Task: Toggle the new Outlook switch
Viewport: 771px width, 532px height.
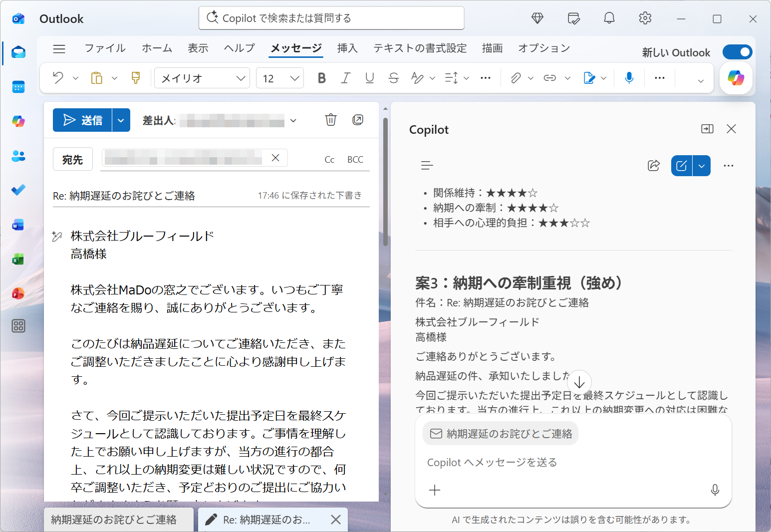Action: (738, 52)
